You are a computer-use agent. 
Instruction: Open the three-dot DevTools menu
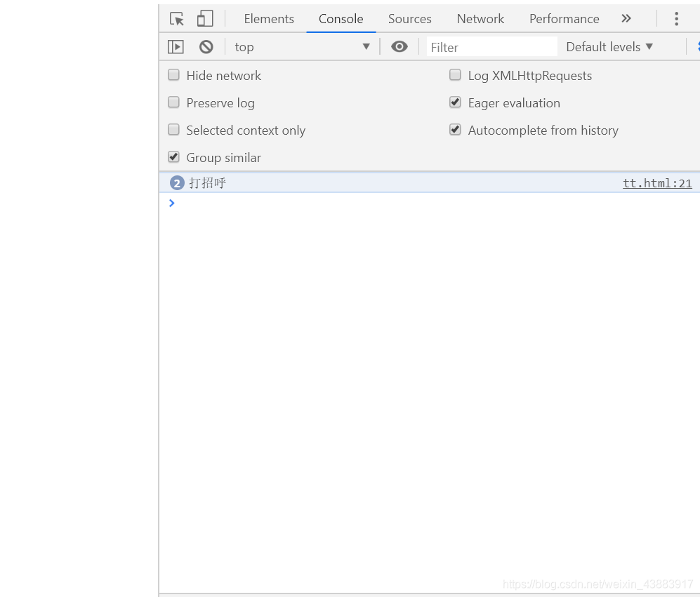click(x=677, y=19)
